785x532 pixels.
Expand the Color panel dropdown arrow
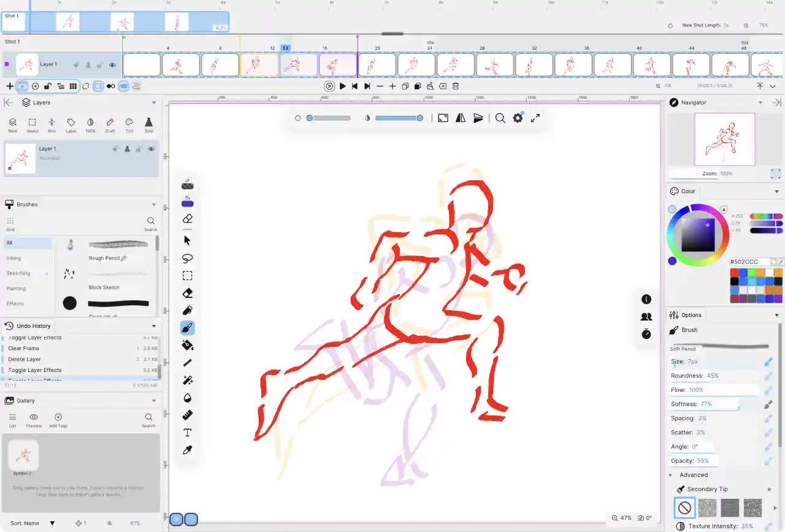click(776, 191)
